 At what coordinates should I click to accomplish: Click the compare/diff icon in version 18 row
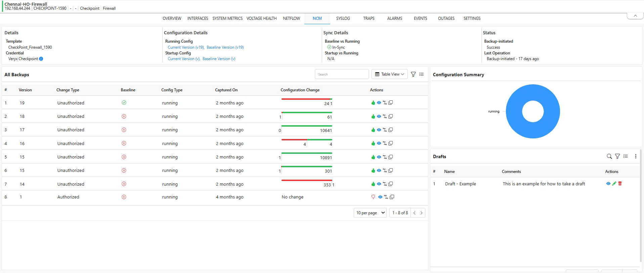pos(385,117)
